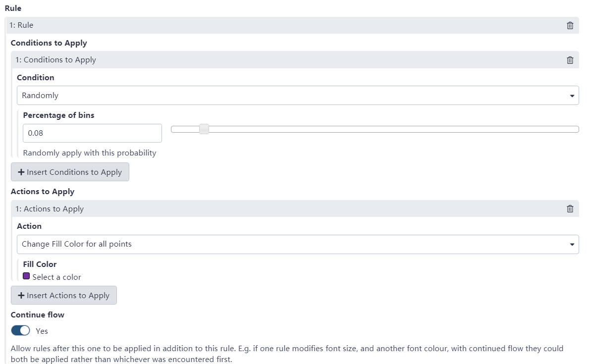590x364 pixels.
Task: Click Insert Conditions to Apply button
Action: pyautogui.click(x=70, y=172)
